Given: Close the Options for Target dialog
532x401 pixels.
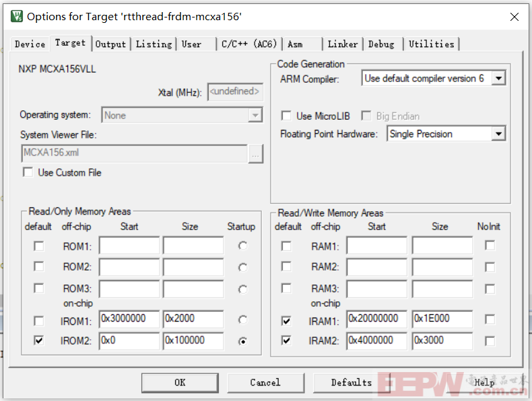Looking at the screenshot, I should [514, 17].
